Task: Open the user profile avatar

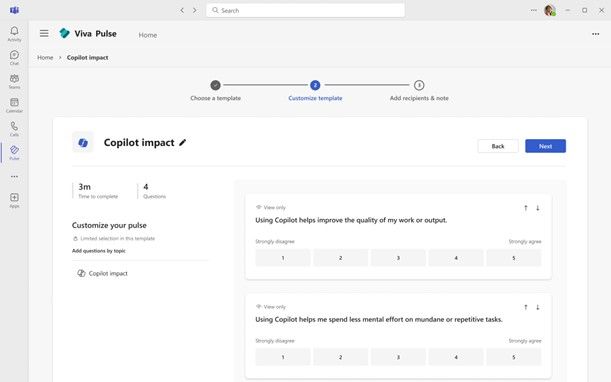Action: (550, 11)
